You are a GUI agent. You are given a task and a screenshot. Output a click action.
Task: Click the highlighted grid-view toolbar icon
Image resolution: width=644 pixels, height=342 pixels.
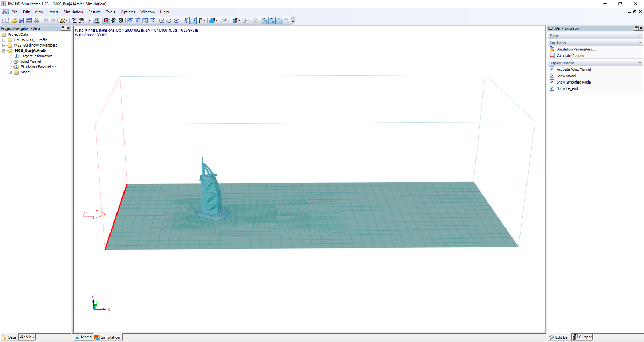point(97,20)
